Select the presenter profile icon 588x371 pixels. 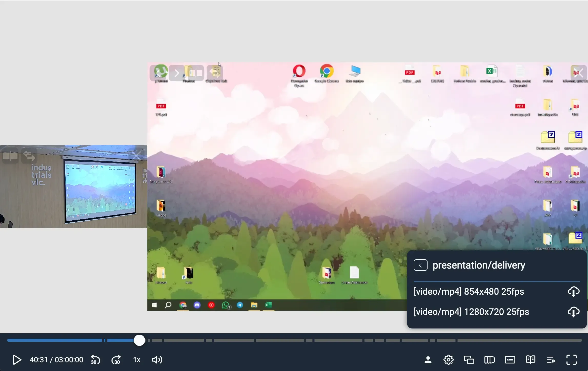(x=428, y=360)
